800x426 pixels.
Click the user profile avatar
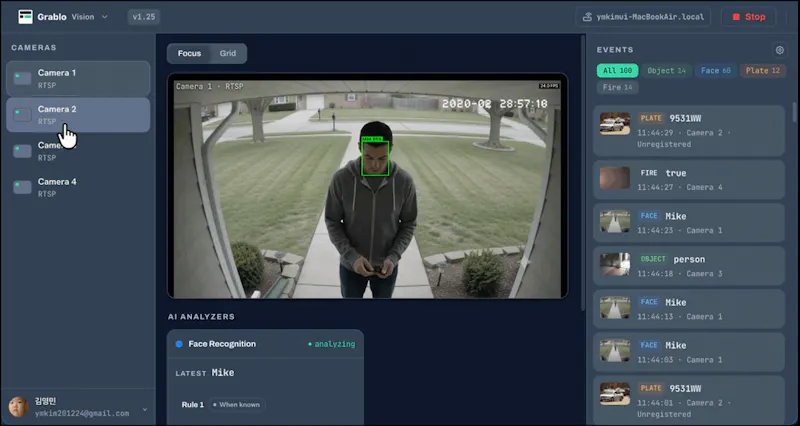coord(18,407)
